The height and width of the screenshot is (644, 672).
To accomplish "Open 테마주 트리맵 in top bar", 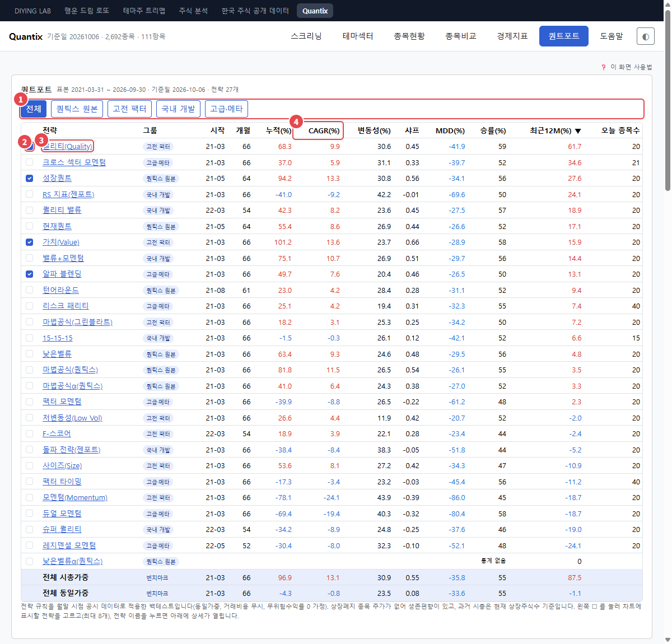I will coord(144,11).
